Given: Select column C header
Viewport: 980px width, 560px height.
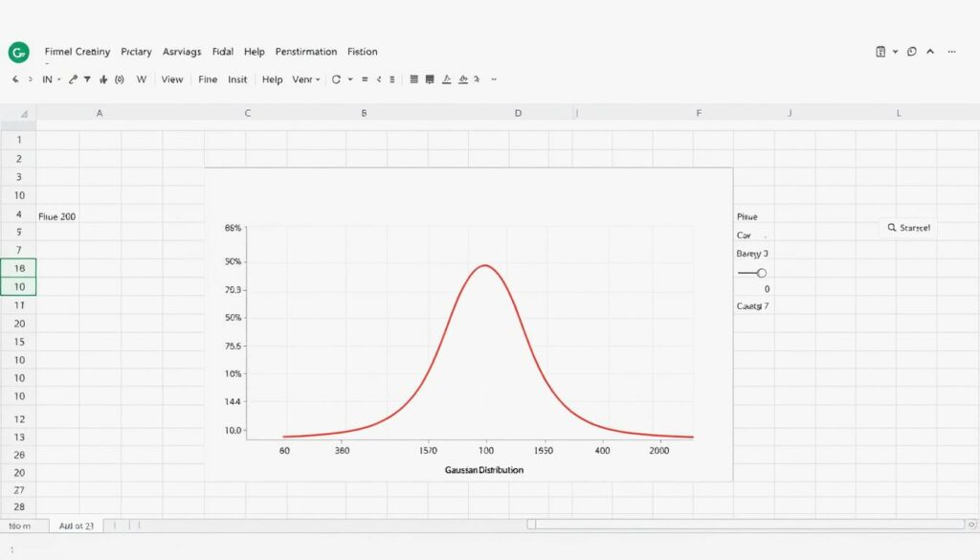Looking at the screenshot, I should (x=248, y=113).
